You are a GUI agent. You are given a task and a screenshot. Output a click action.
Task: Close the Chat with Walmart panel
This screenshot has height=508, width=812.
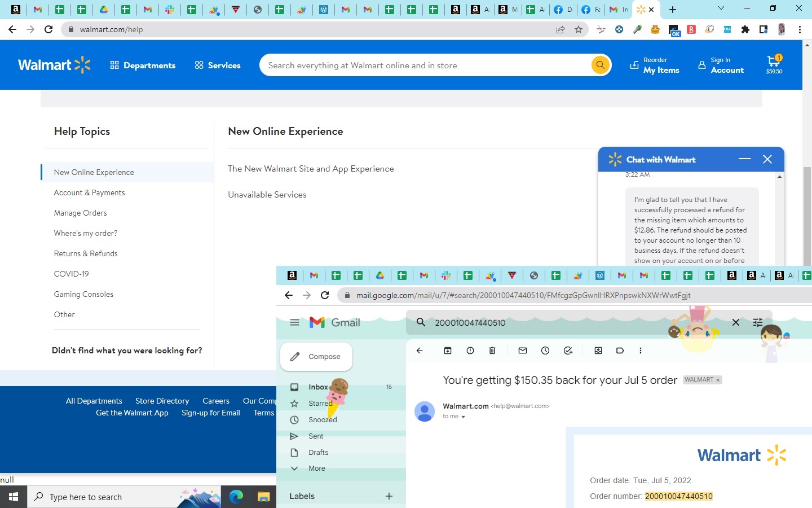[x=767, y=159]
